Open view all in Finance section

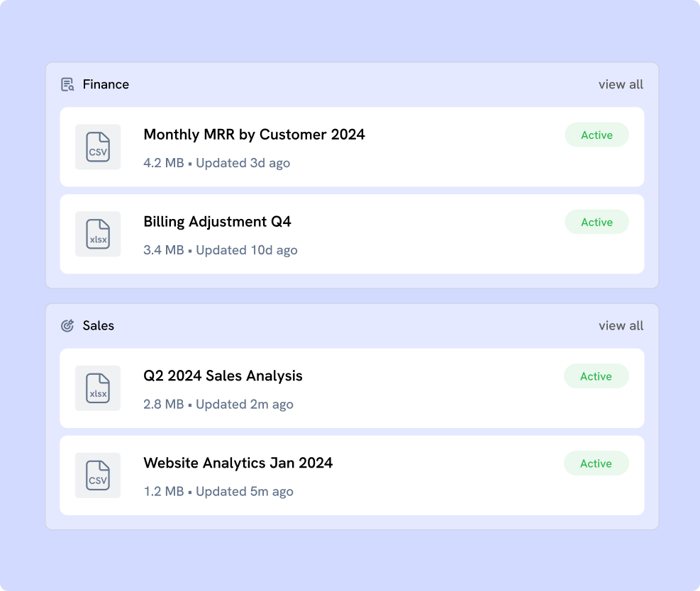(x=621, y=84)
